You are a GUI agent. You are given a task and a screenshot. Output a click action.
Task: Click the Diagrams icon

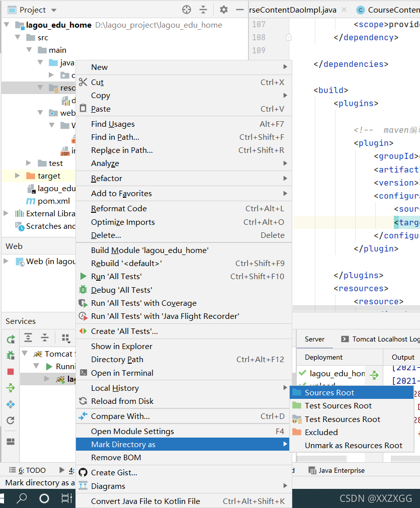tap(83, 486)
